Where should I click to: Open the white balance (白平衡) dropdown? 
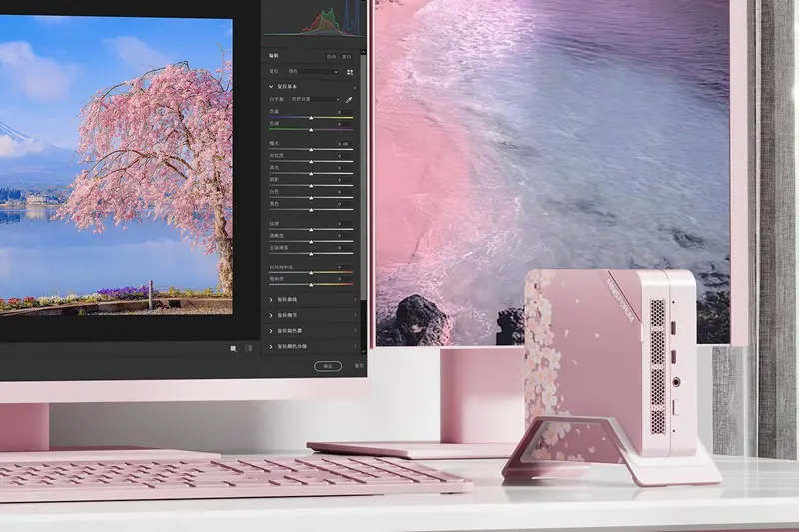(x=316, y=99)
